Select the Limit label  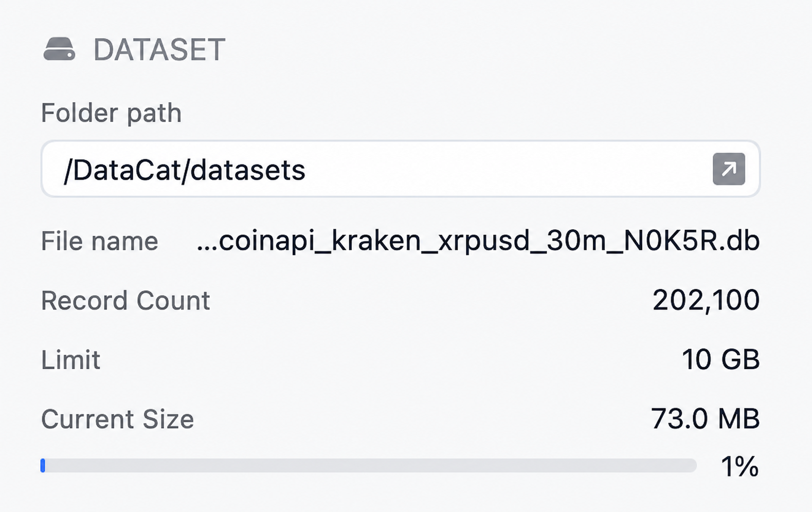(70, 360)
